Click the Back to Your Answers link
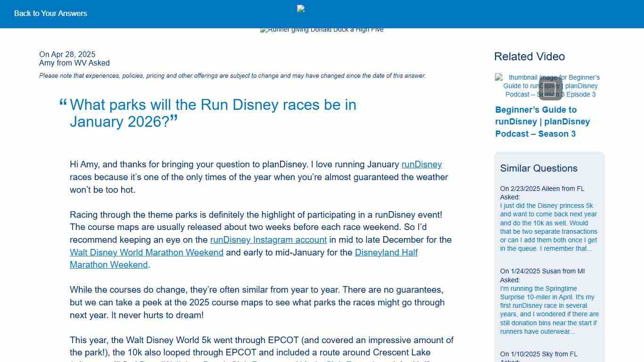 click(50, 13)
